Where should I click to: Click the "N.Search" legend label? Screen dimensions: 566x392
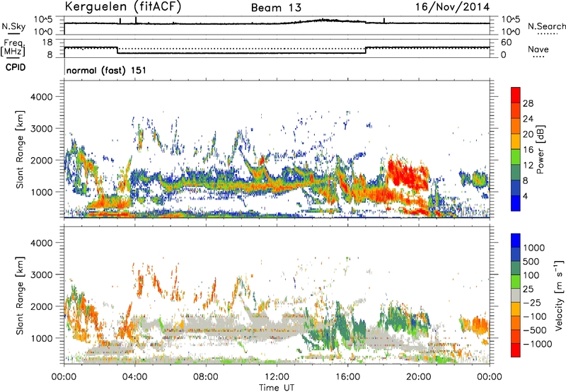coord(546,26)
